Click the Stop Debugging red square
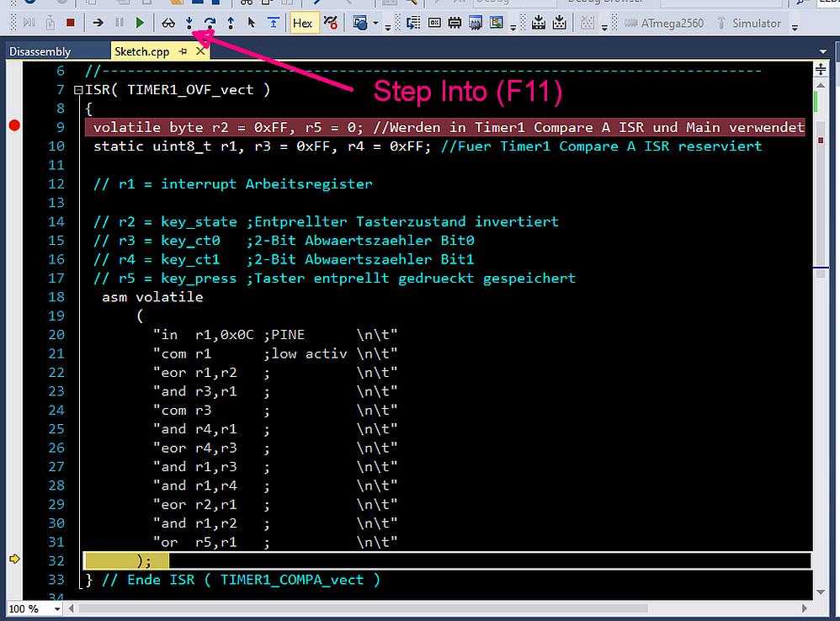 point(70,23)
